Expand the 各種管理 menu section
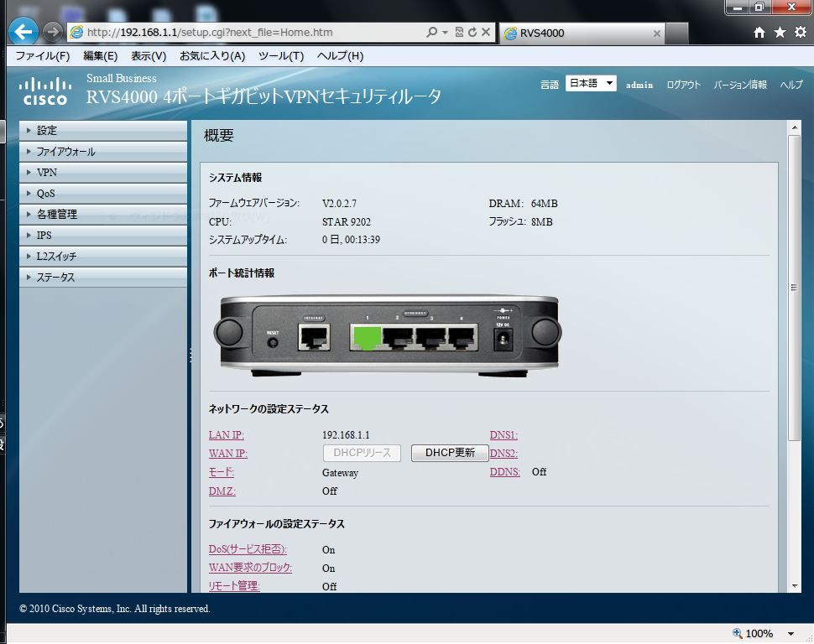Image resolution: width=814 pixels, height=644 pixels. point(102,215)
